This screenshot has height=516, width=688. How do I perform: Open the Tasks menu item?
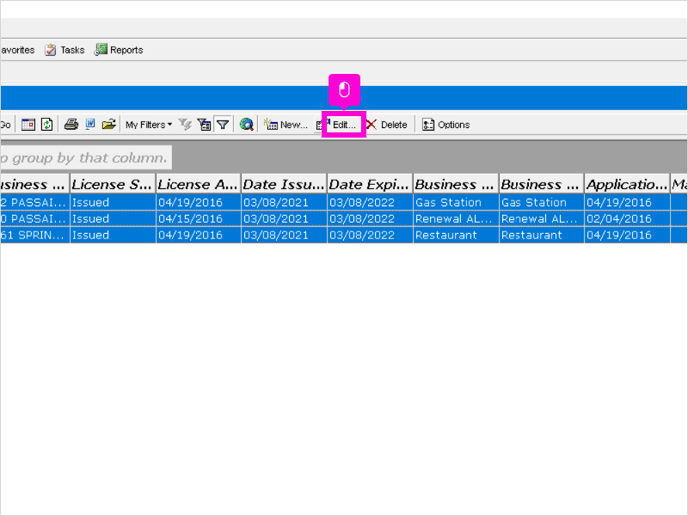click(x=64, y=50)
